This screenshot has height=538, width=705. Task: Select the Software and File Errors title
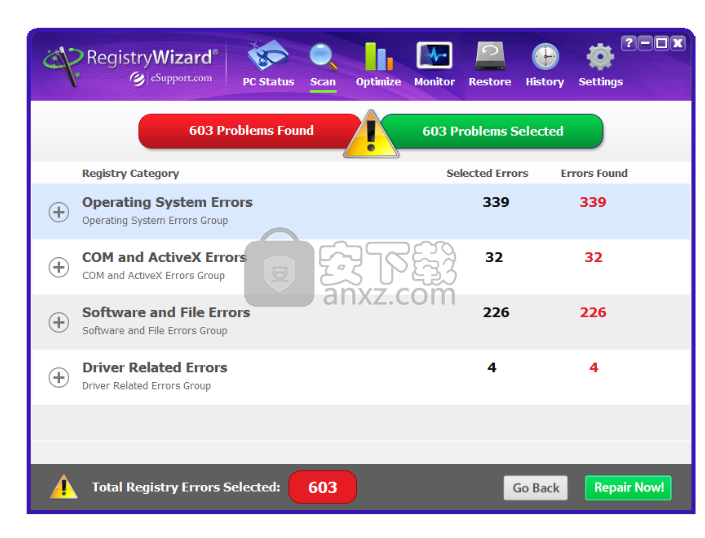(166, 312)
